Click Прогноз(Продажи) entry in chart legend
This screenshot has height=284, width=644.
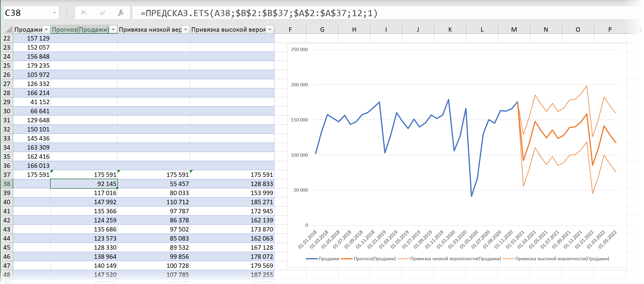(x=369, y=259)
